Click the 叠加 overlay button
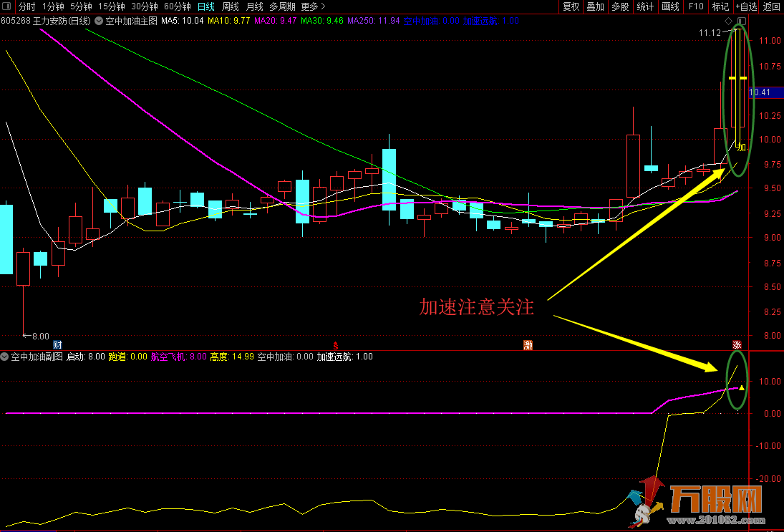 (596, 6)
